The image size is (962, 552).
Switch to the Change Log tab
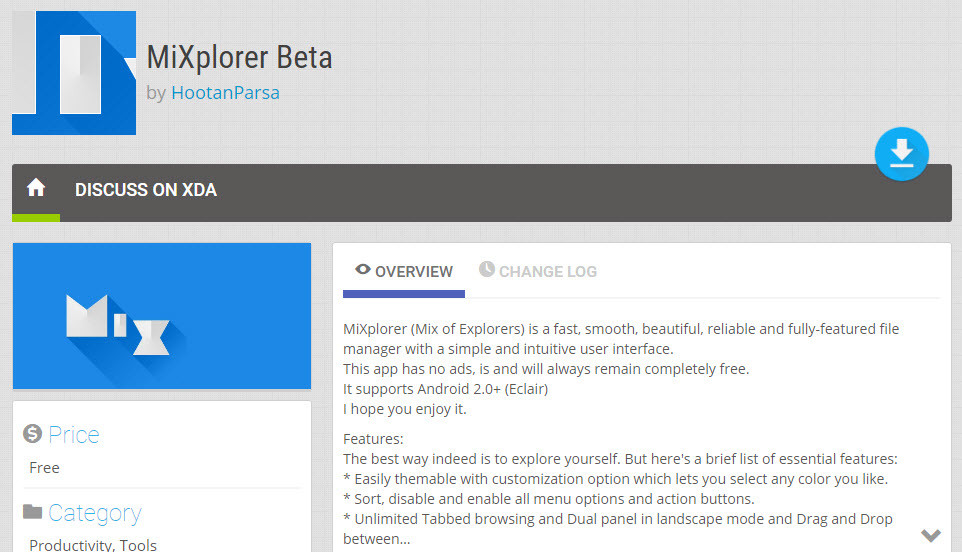(x=547, y=271)
